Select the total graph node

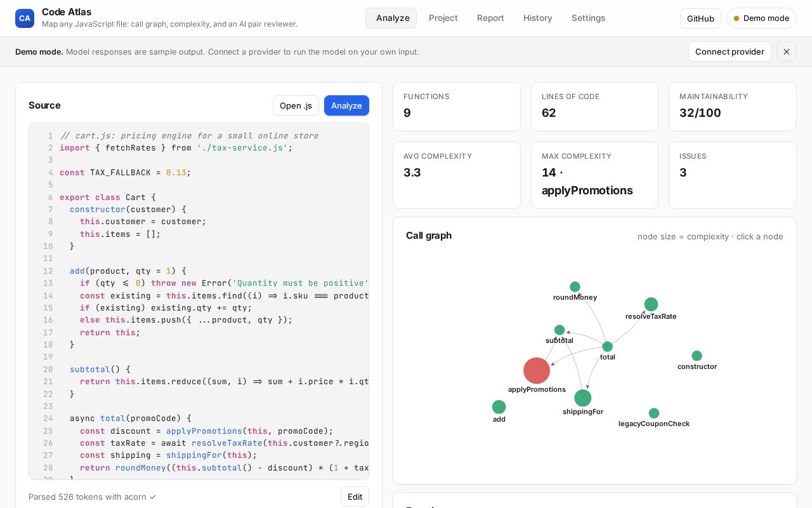(x=608, y=347)
